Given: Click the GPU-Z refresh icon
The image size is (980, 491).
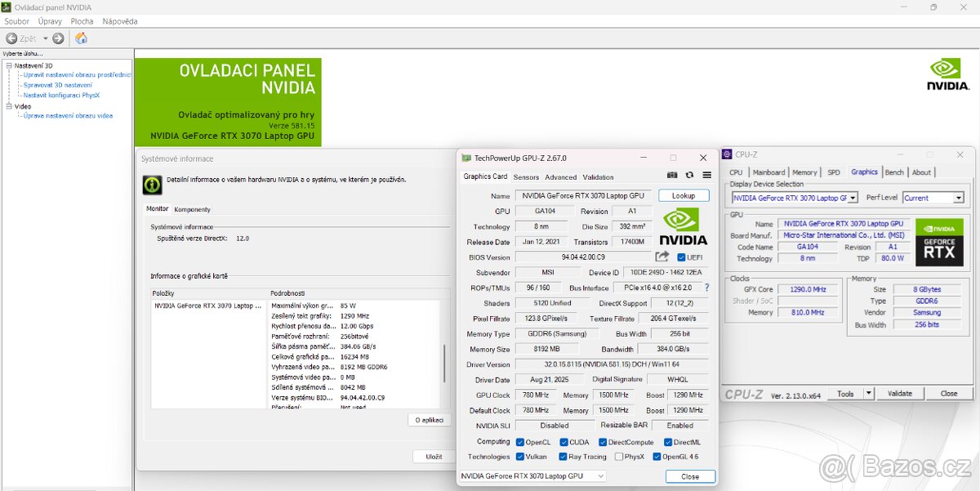Looking at the screenshot, I should 689,175.
